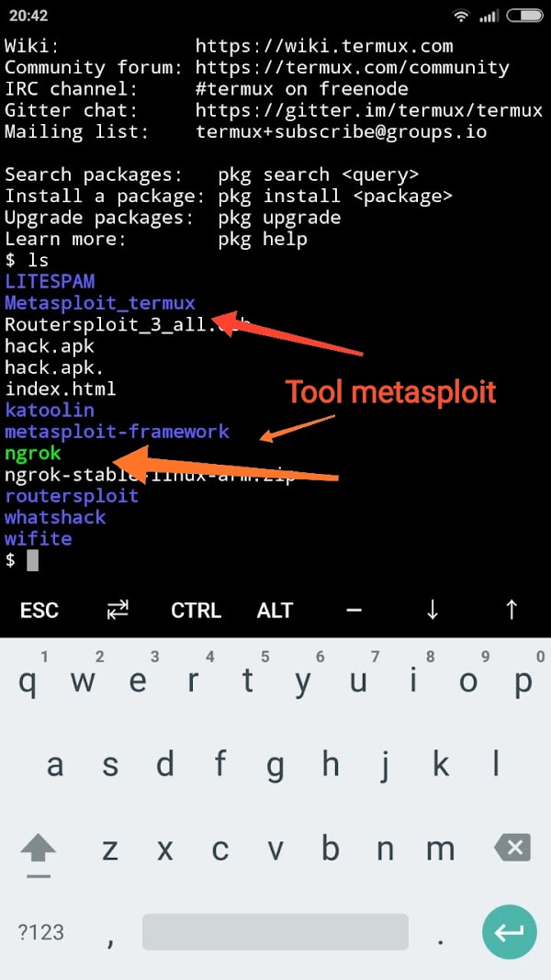Tap the Wi-Fi status icon

click(x=461, y=16)
